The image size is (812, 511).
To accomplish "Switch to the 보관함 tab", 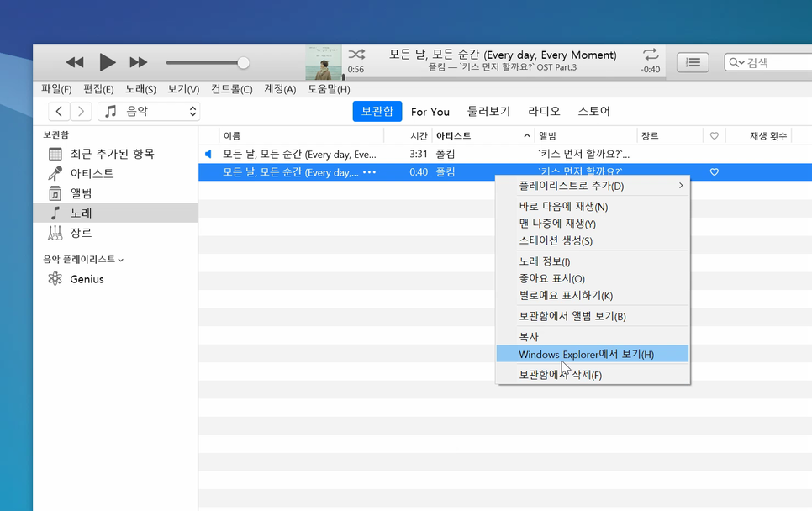I will [x=377, y=111].
